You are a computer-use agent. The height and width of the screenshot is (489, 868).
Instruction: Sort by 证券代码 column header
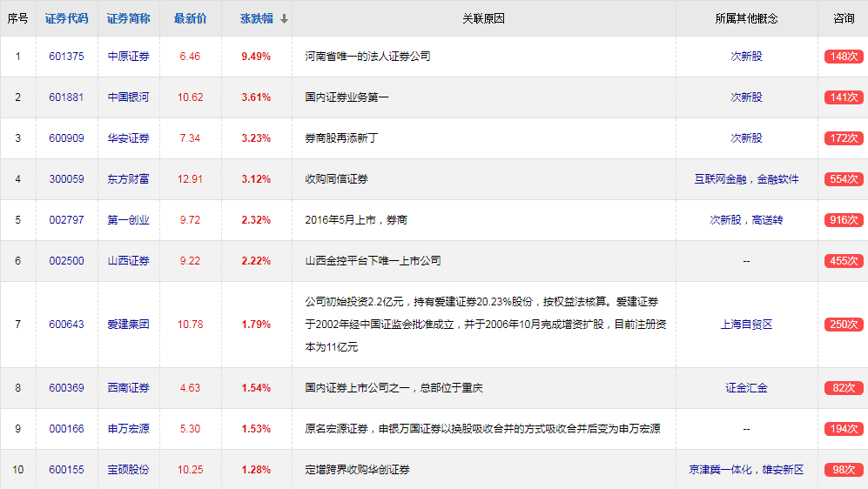(66, 18)
